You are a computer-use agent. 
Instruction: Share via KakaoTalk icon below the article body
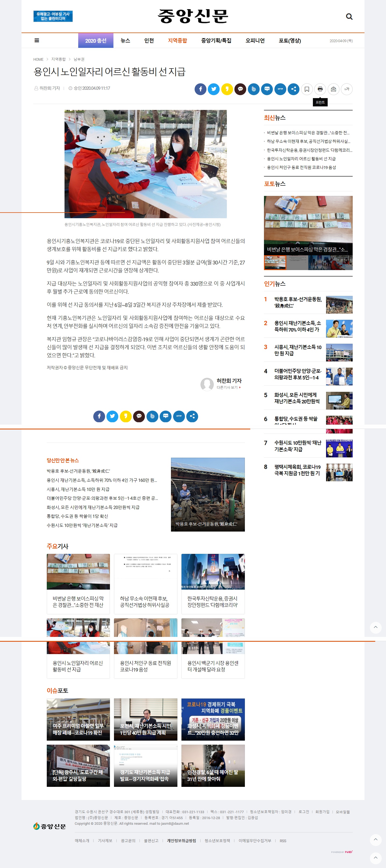pyautogui.click(x=139, y=416)
